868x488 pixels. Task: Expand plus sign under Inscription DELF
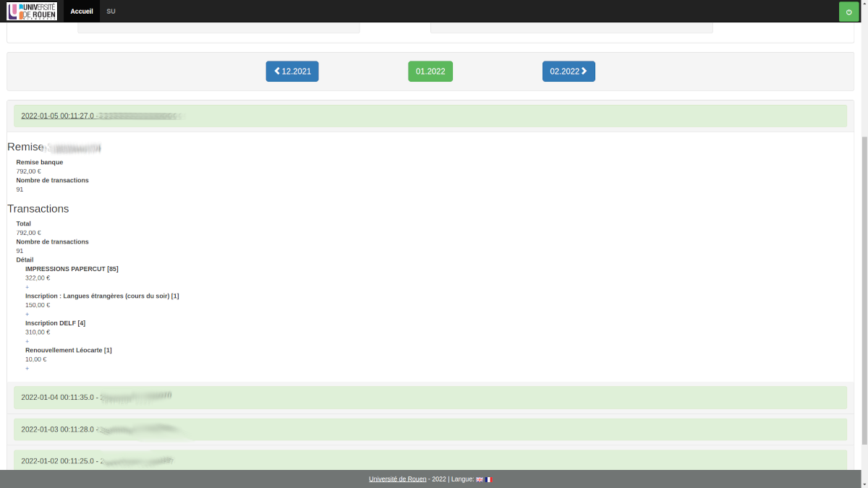[x=27, y=341]
